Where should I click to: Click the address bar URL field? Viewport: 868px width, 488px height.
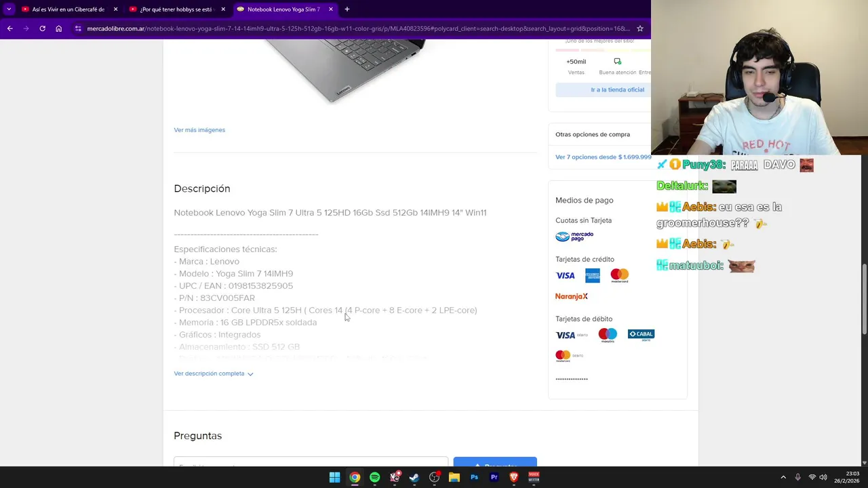[358, 28]
